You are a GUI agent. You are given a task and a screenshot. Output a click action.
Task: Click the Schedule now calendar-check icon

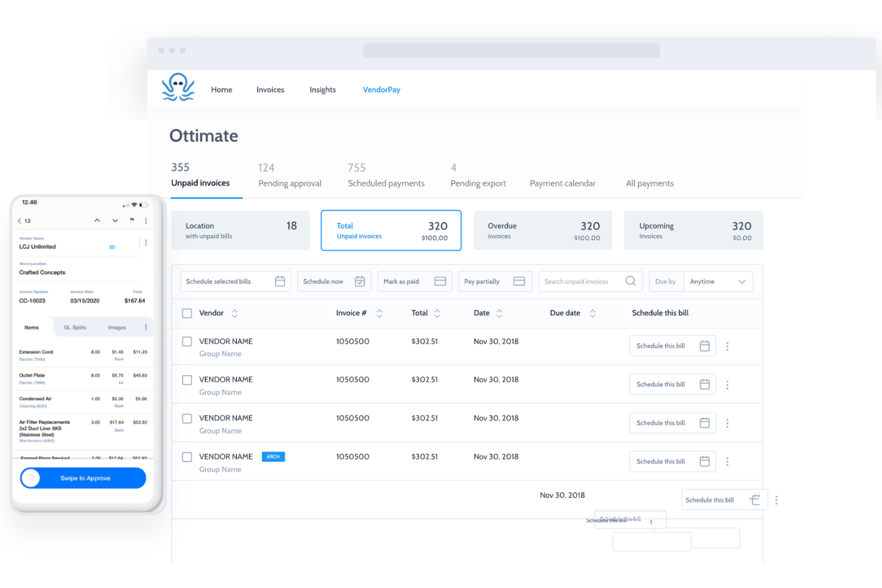tap(360, 281)
